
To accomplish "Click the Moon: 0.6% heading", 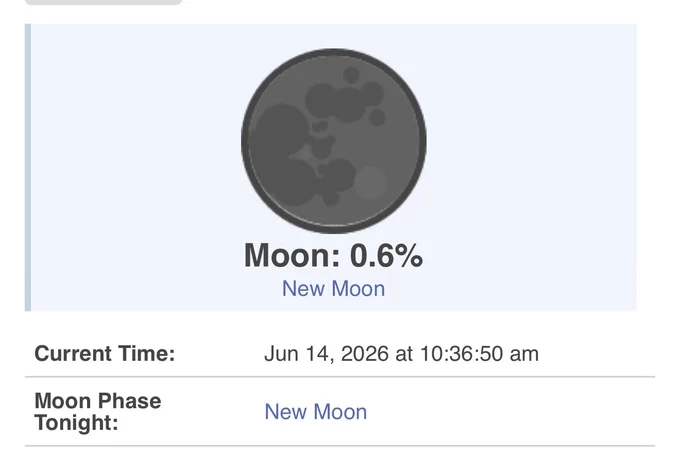I will [333, 255].
